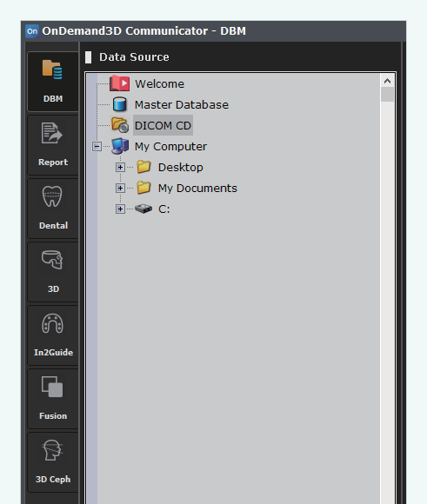Select DICOM CD entry

[163, 125]
